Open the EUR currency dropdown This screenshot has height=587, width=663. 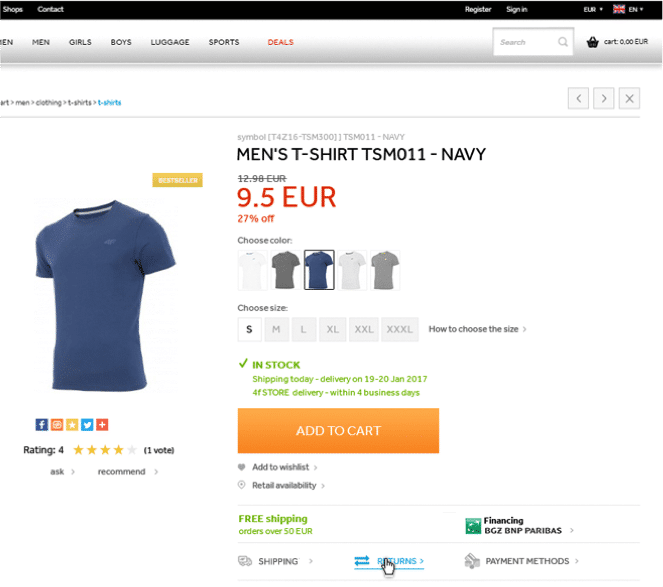pos(593,9)
